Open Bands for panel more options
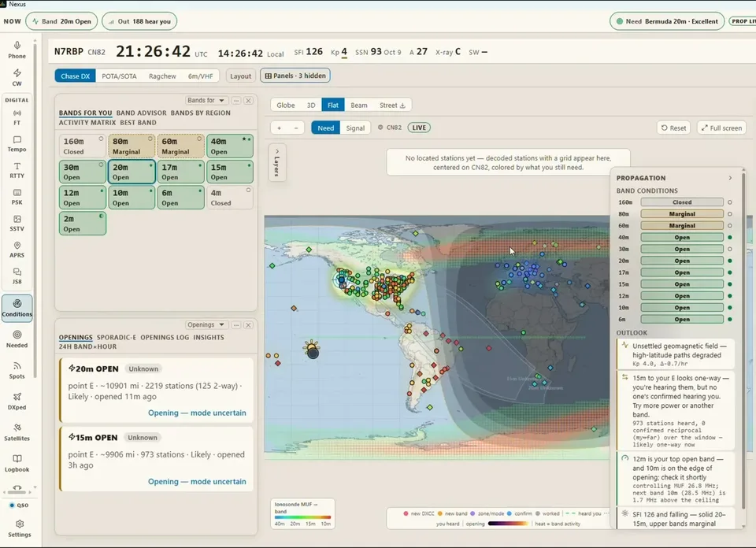Viewport: 756px width, 548px height. [x=236, y=100]
